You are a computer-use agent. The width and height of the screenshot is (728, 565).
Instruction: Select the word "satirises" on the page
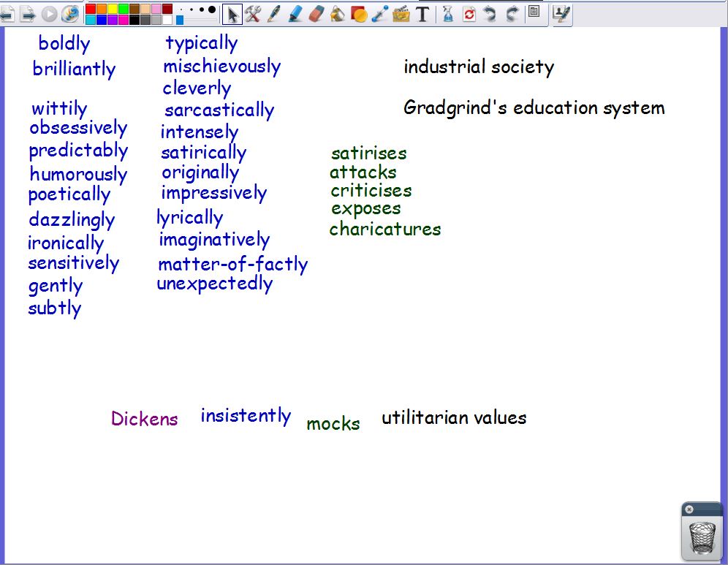coord(368,153)
